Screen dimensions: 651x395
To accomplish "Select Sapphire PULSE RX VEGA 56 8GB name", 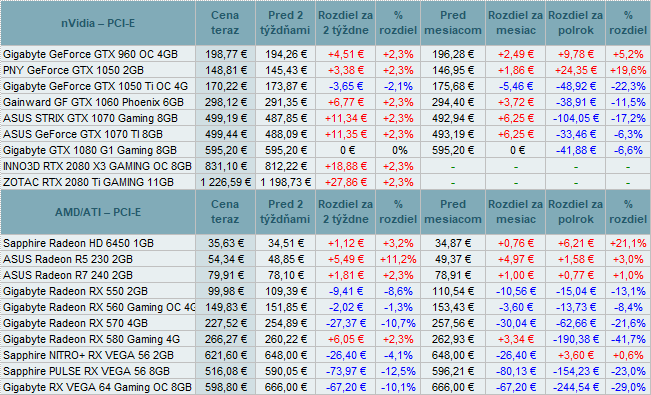I will [86, 371].
